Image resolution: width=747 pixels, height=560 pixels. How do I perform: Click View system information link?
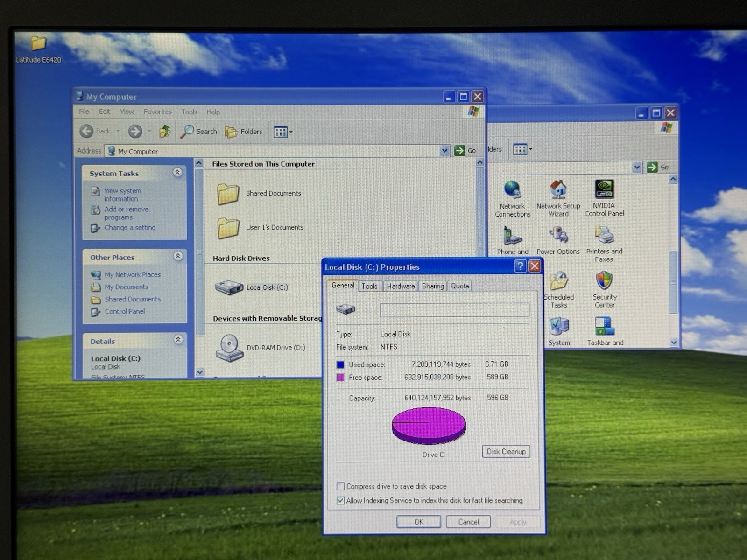coord(122,195)
